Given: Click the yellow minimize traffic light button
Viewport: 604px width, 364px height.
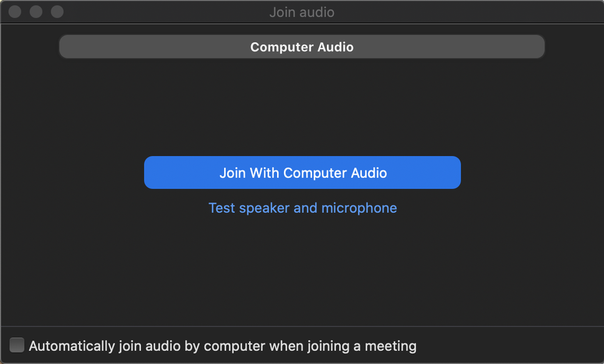Looking at the screenshot, I should [35, 11].
